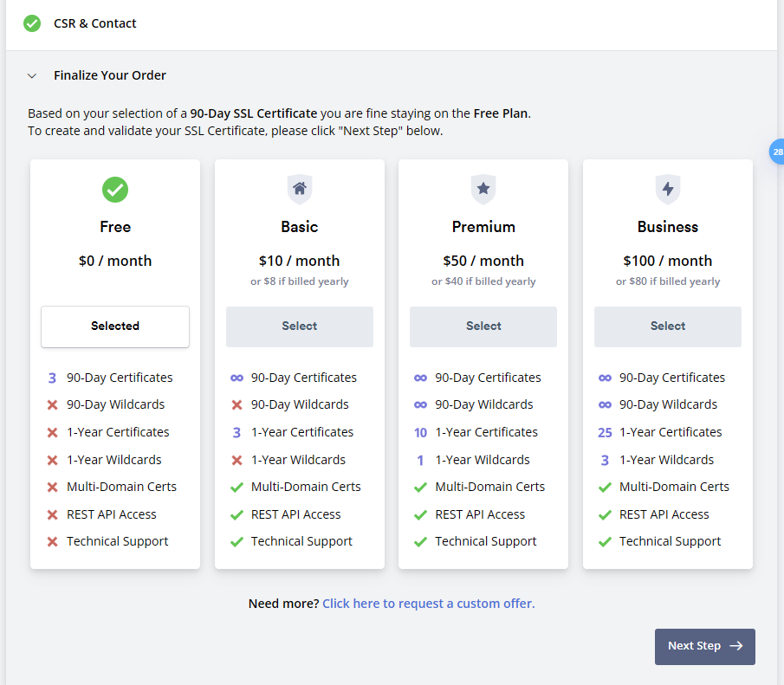The image size is (784, 685).
Task: Click the red X for Free Technical Support
Action: [x=53, y=541]
